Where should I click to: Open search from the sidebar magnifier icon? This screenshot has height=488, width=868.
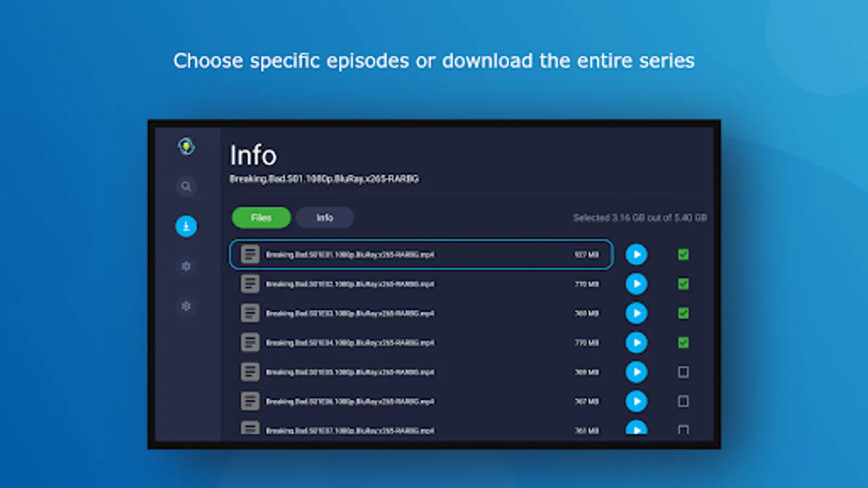click(x=186, y=187)
